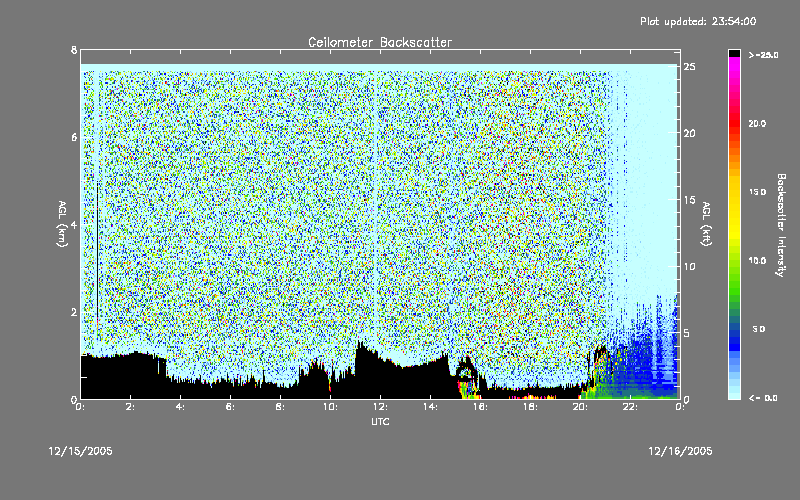
Task: Click the "<- 0.0" colorbar minimum label
Action: 763,398
